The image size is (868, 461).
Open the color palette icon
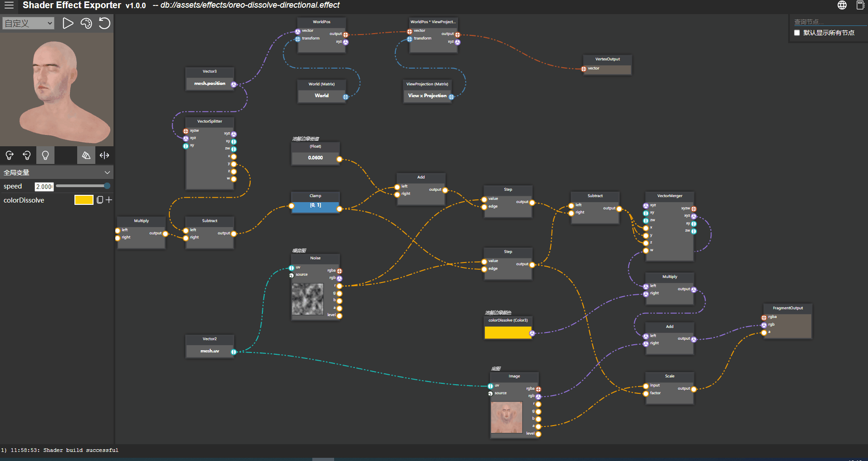tap(86, 23)
